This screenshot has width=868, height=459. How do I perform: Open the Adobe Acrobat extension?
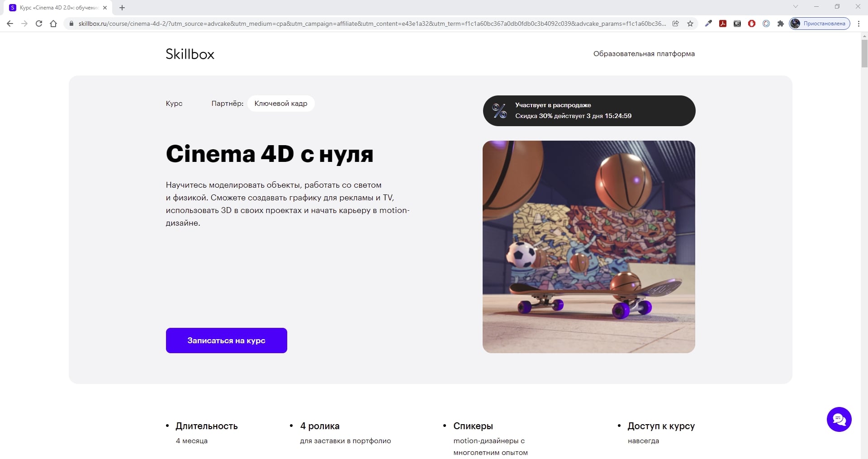click(x=723, y=24)
